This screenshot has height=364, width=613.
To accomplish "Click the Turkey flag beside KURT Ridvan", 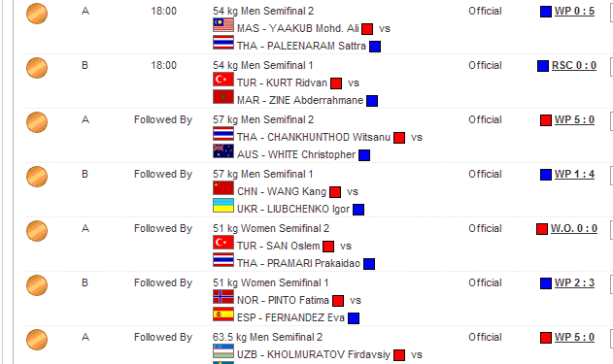I will coord(223,80).
